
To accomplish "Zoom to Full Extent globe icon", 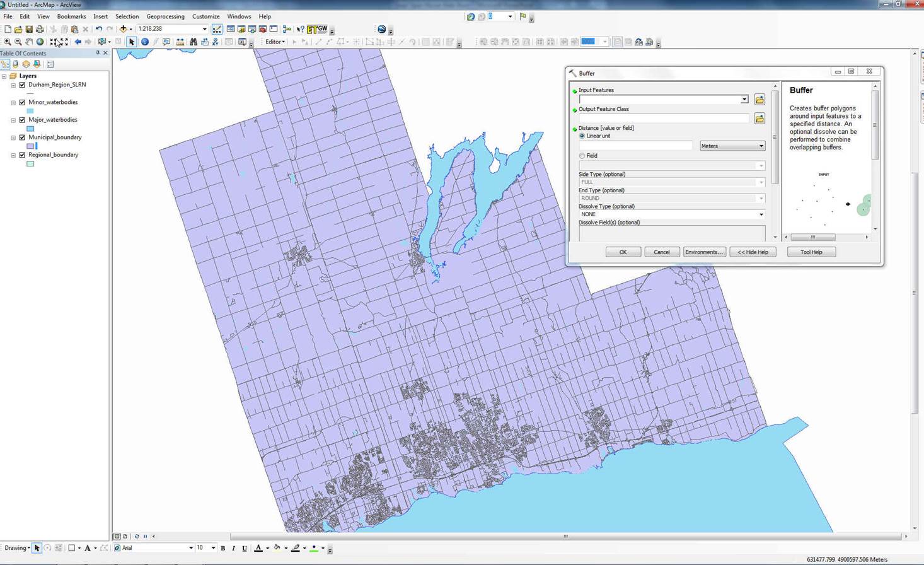I will (40, 42).
